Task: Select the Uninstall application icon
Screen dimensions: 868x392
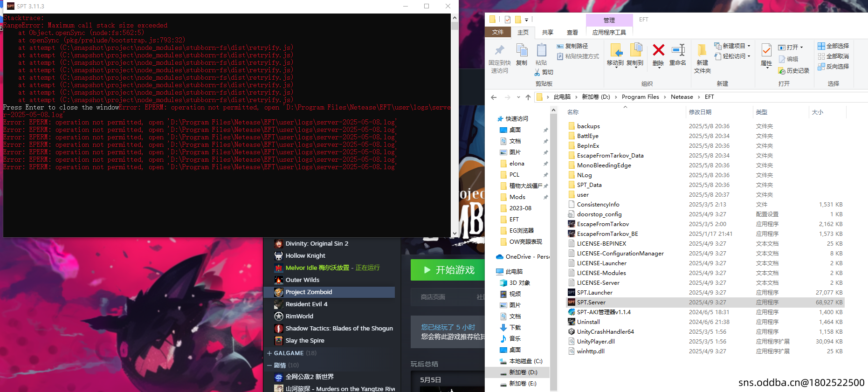Action: (x=572, y=322)
